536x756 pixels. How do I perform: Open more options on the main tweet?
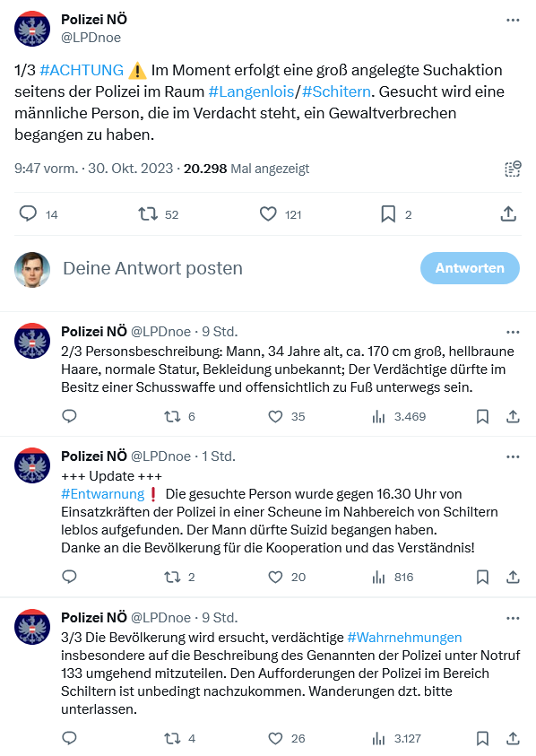click(512, 20)
